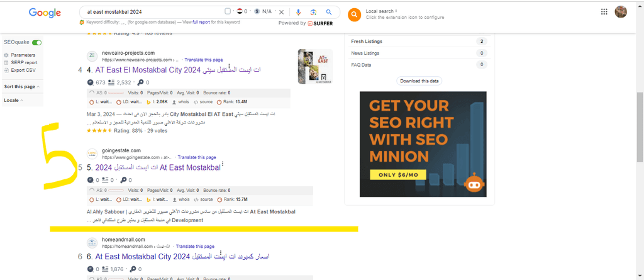Click source link for newcairo-projects result

[x=203, y=101]
